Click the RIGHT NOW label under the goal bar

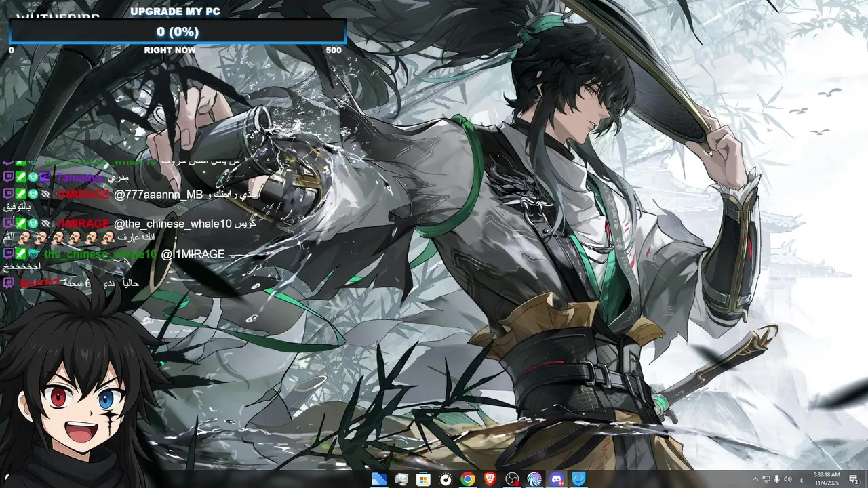tap(170, 50)
